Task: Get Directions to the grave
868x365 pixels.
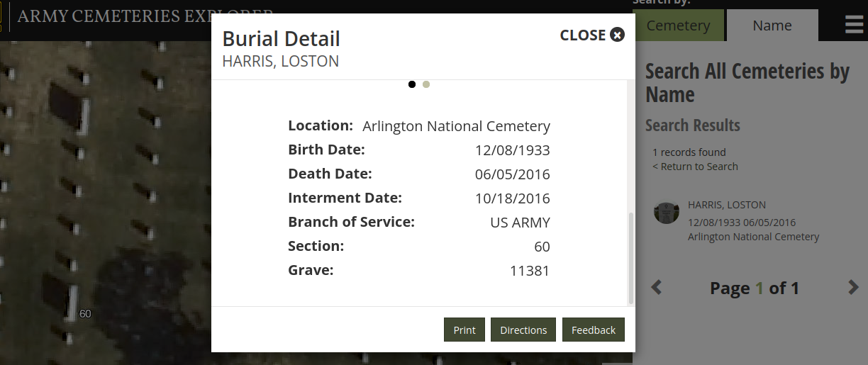Action: 523,330
